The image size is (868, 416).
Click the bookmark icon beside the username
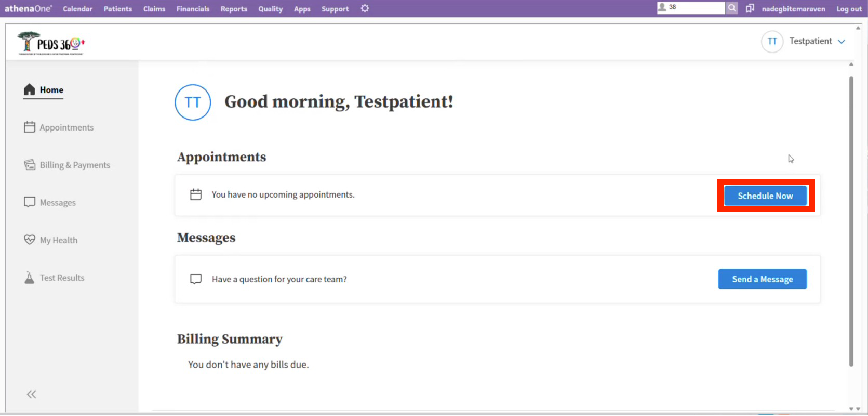[750, 8]
